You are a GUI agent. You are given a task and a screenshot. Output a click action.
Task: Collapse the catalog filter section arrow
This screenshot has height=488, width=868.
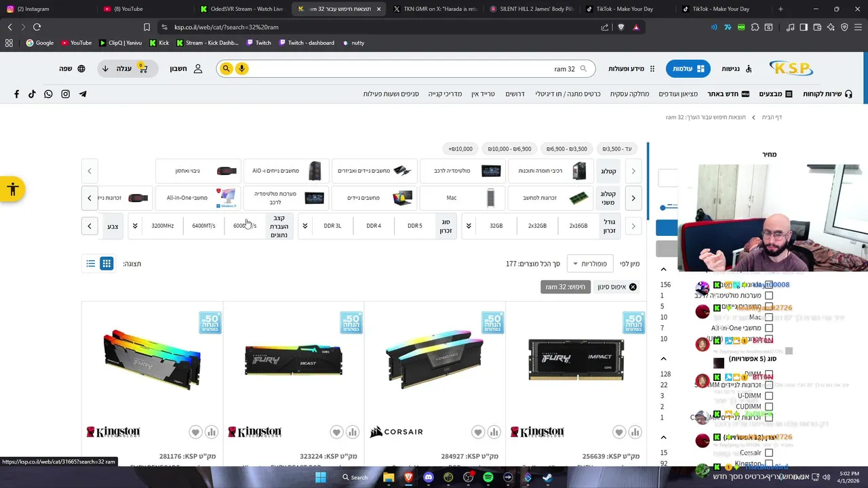(x=663, y=269)
